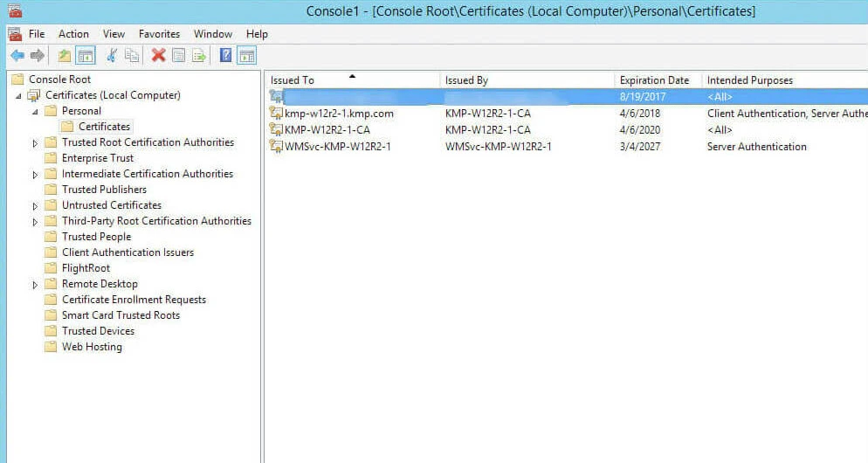Click the MMC console icon beside File menu
868x463 pixels.
(15, 34)
